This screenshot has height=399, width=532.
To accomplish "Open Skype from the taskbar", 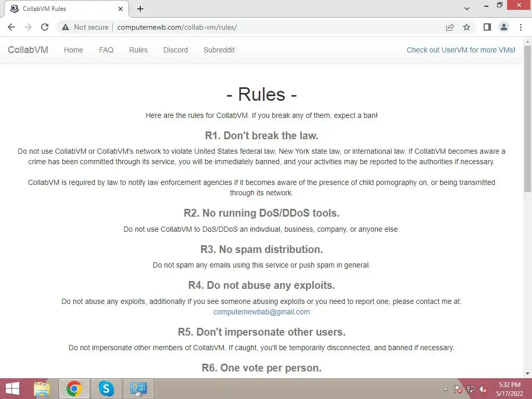I will click(x=106, y=389).
